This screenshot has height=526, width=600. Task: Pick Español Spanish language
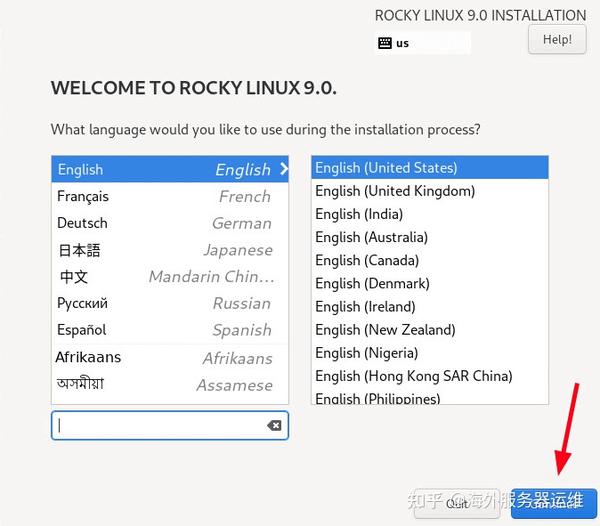[x=170, y=330]
